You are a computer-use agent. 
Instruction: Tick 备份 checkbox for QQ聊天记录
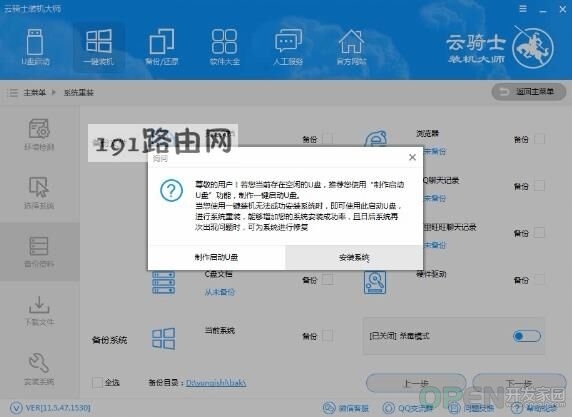tap(539, 186)
